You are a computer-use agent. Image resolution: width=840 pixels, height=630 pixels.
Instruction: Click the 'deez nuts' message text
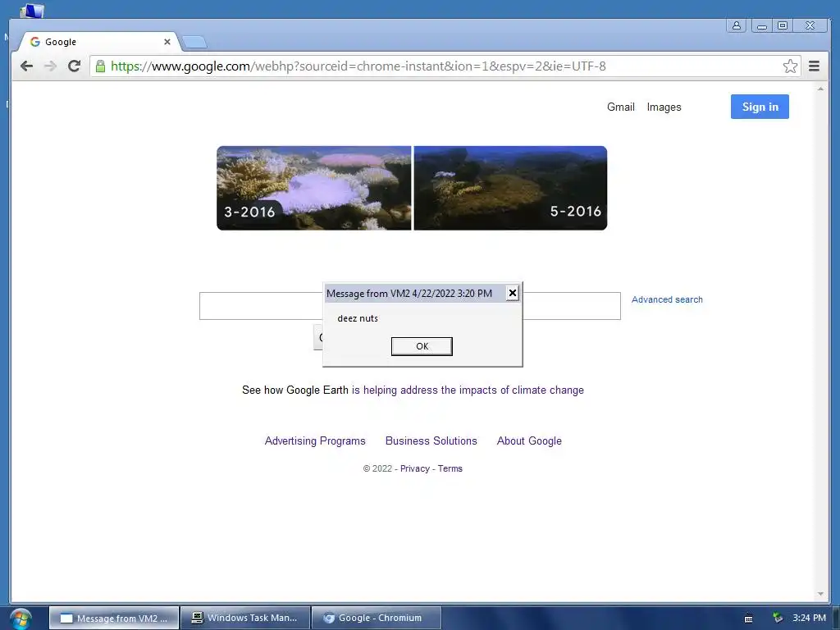(x=358, y=318)
